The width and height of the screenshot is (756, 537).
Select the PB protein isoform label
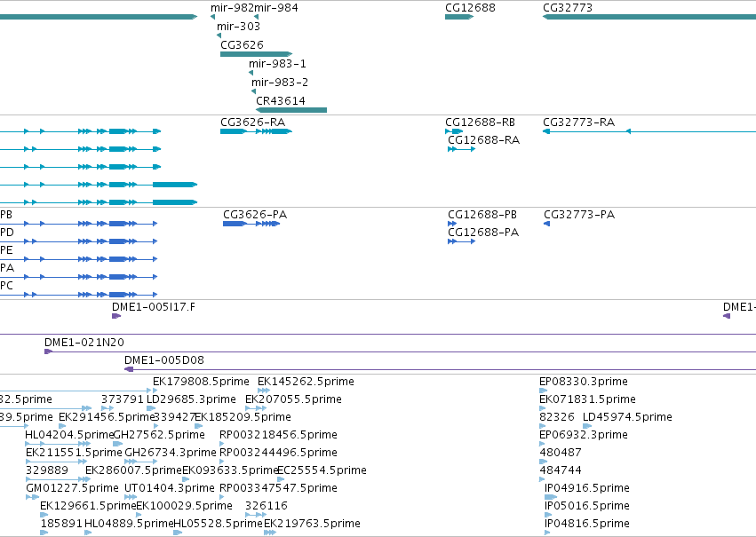point(6,215)
